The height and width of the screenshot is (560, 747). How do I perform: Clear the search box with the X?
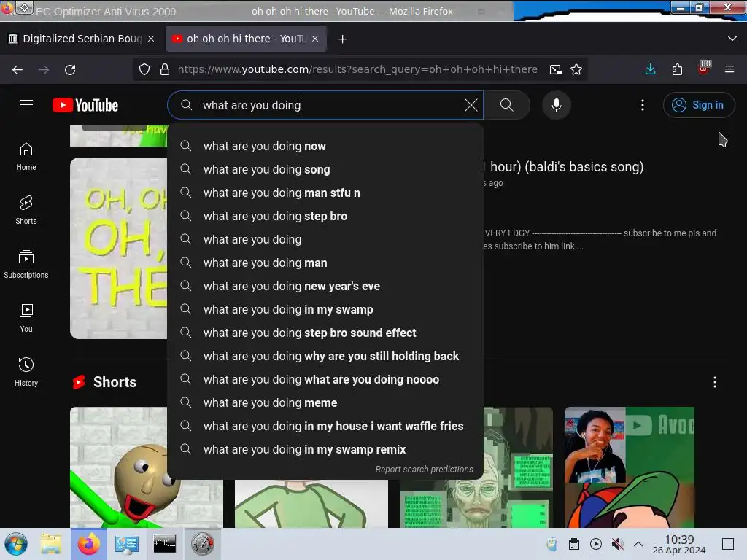tap(471, 105)
